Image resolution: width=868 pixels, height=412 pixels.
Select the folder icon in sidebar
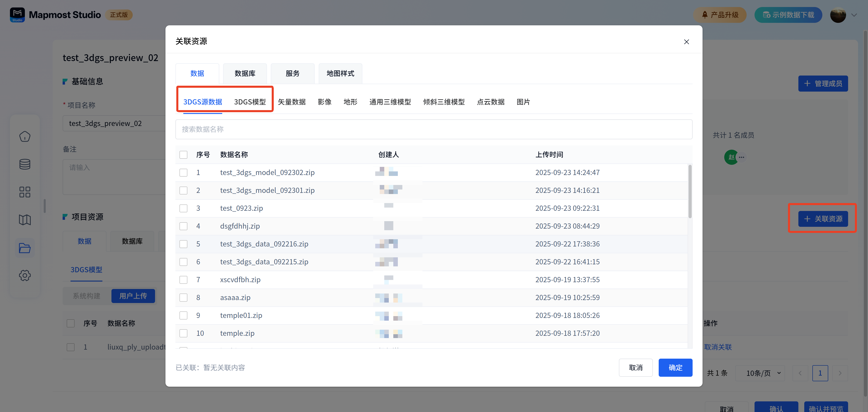pyautogui.click(x=25, y=248)
